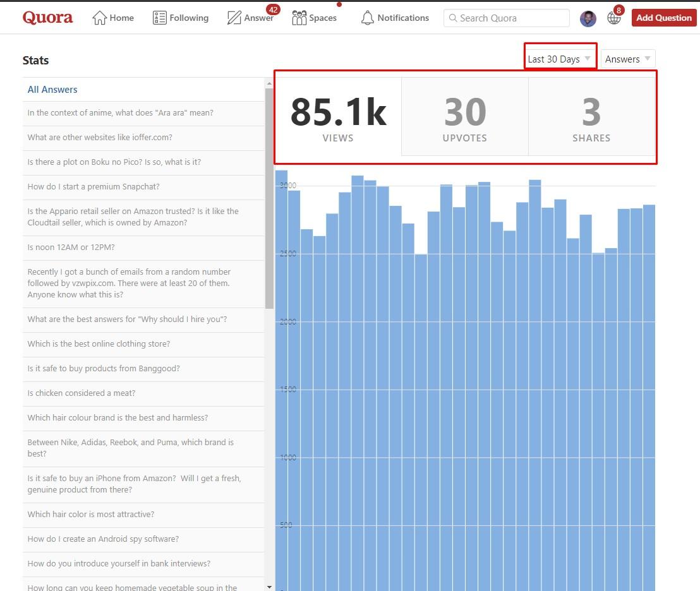The height and width of the screenshot is (591, 700).
Task: Click your profile avatar picture
Action: click(588, 18)
